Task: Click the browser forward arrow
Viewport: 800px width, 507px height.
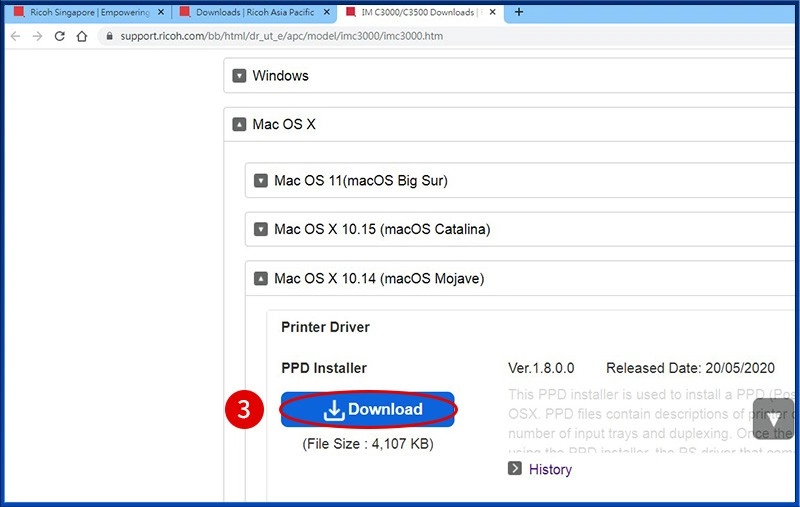Action: pyautogui.click(x=37, y=36)
